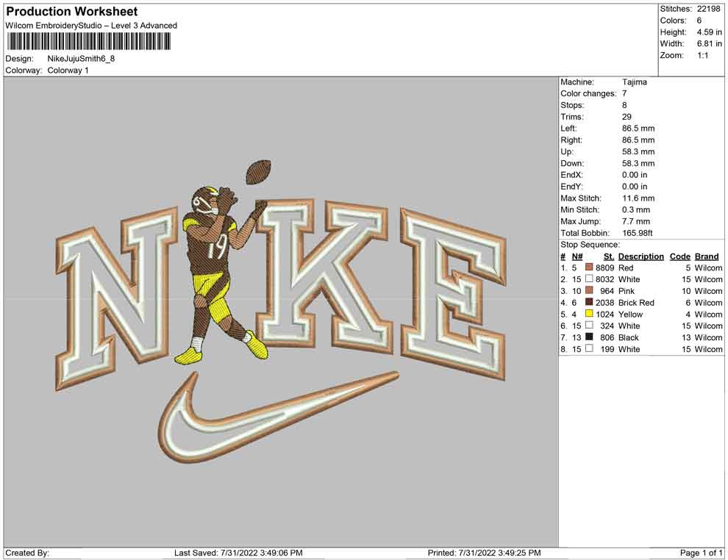The width and height of the screenshot is (728, 560).
Task: Click the 'Red' description in stop 1
Action: [x=626, y=268]
